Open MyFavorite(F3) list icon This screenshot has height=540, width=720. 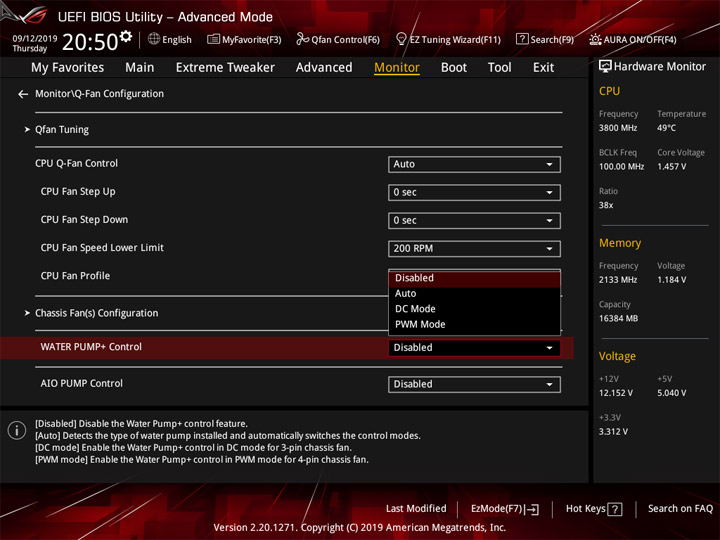click(213, 39)
